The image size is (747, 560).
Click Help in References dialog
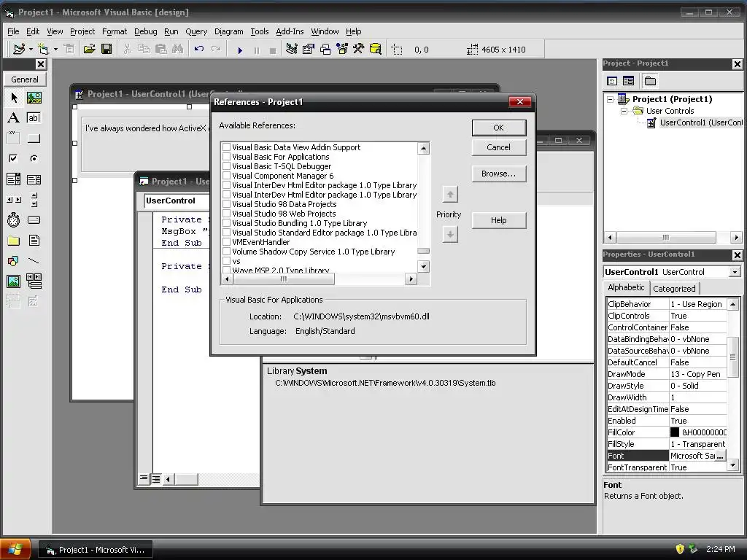[x=499, y=220]
